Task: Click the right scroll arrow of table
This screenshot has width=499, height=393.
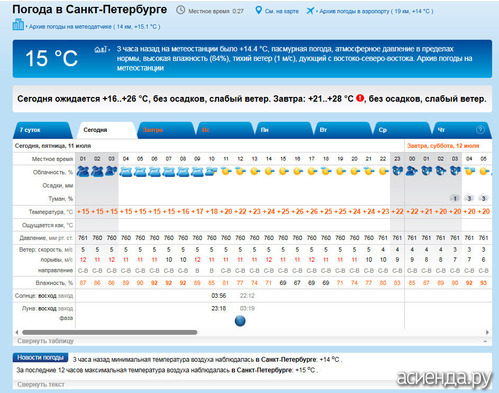Action: pos(487,332)
